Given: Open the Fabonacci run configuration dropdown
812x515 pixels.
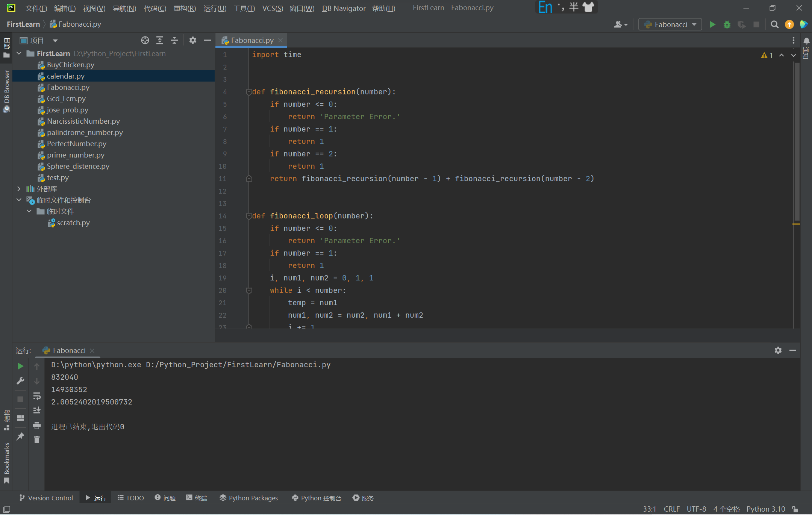Looking at the screenshot, I should pyautogui.click(x=670, y=24).
